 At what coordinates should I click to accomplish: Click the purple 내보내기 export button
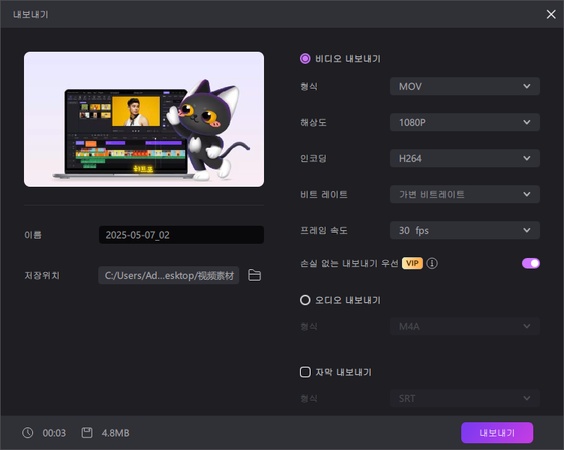pos(497,433)
